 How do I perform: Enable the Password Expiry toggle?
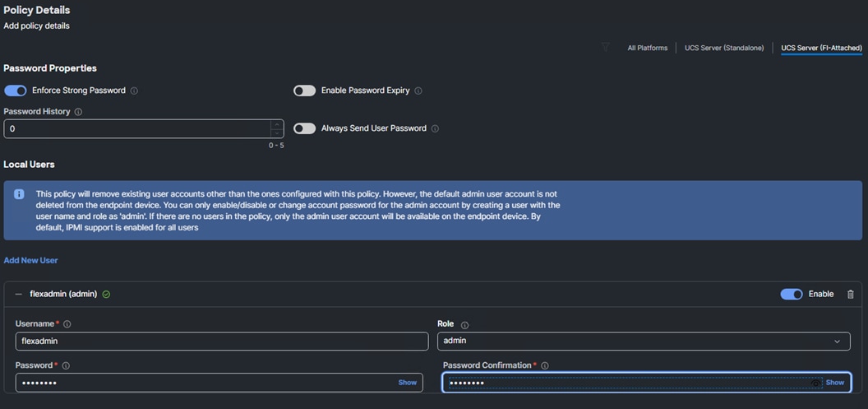click(x=305, y=91)
